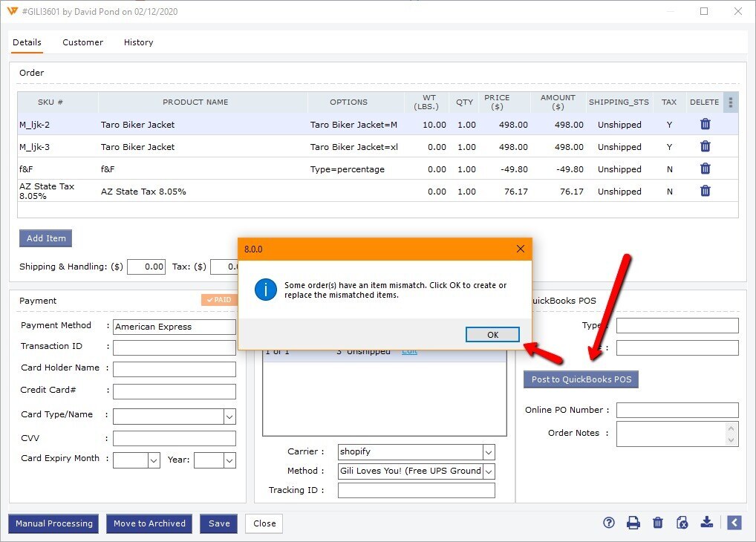Switch to the Customer tab
The height and width of the screenshot is (542, 756).
[82, 42]
